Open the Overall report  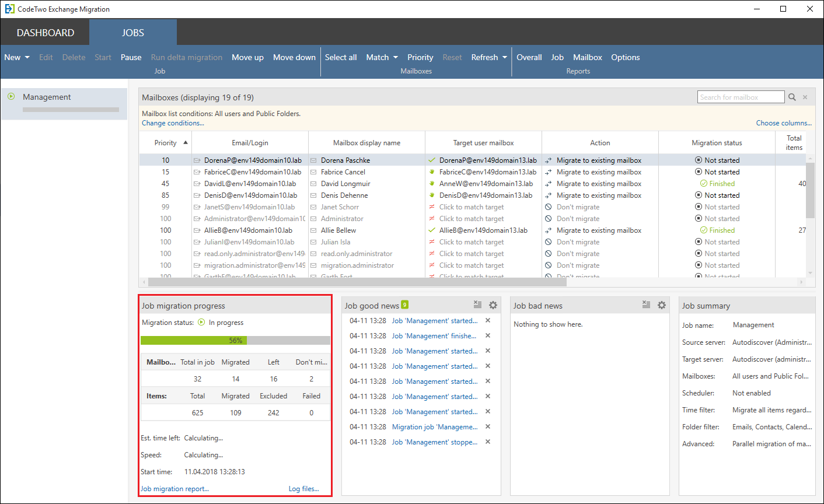tap(529, 57)
